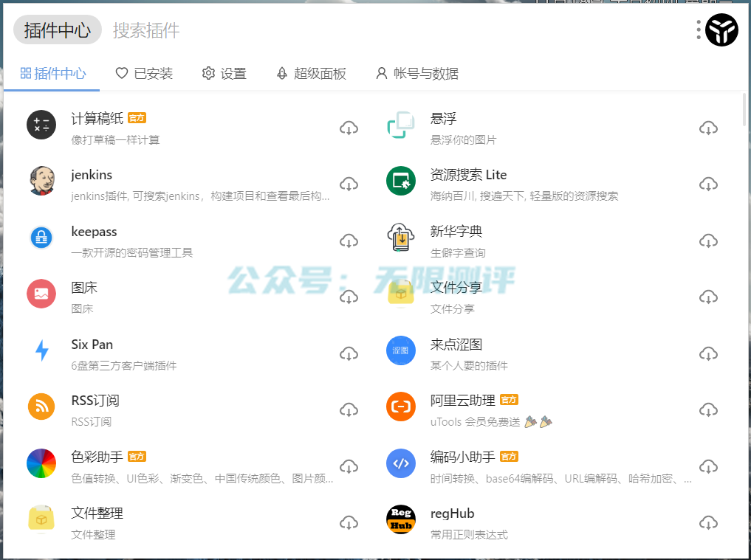Screen dimensions: 751x560
Task: Download the 来点涩图 plugin
Action: (708, 353)
